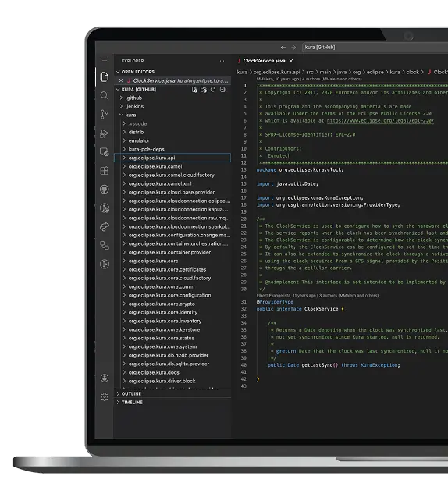Click 'clock' in the breadcrumb path
The height and width of the screenshot is (501, 448).
point(412,73)
